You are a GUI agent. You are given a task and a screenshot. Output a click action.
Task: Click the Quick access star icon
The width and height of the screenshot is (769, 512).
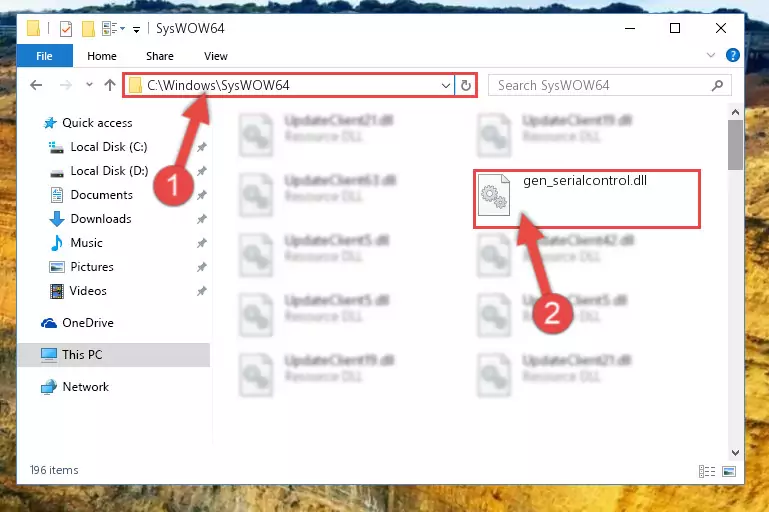coord(50,123)
